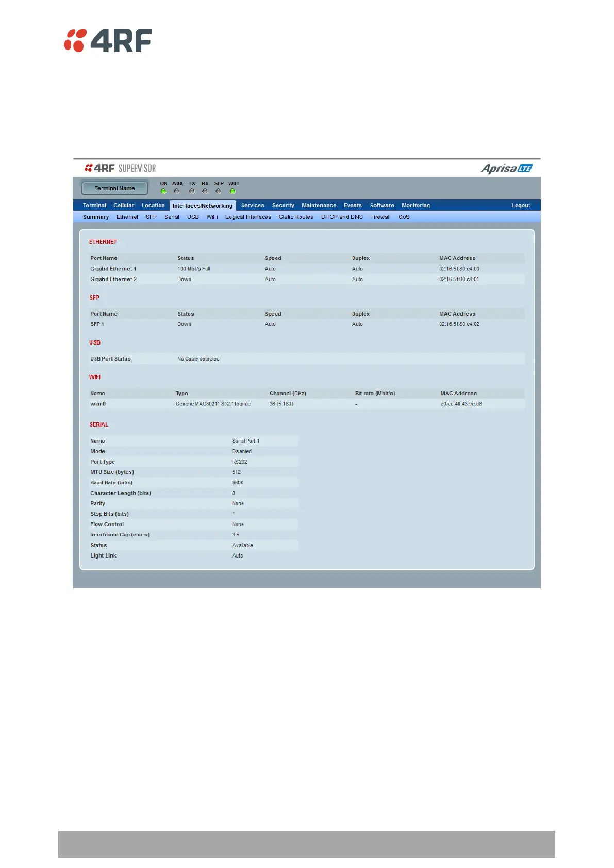Click the 512 MTU size value

(x=236, y=472)
